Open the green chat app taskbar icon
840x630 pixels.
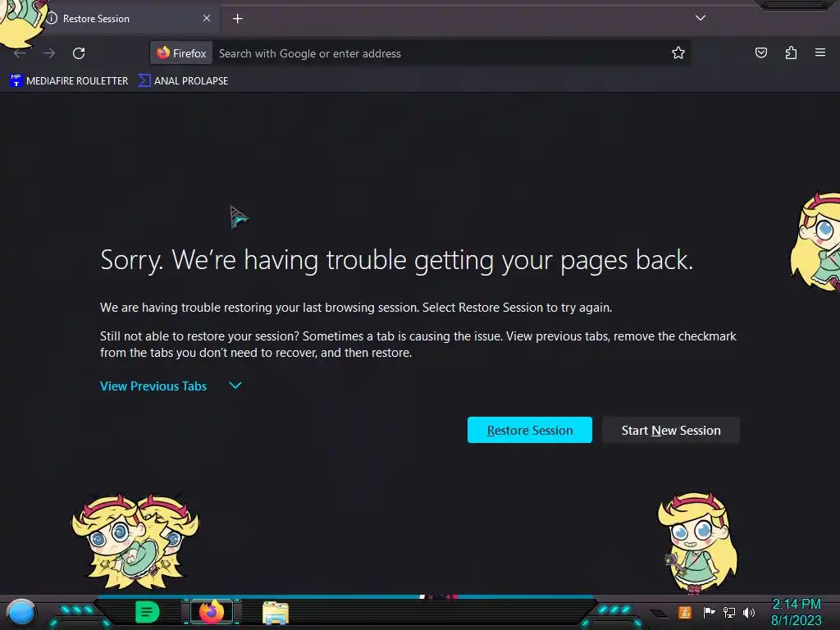point(148,612)
